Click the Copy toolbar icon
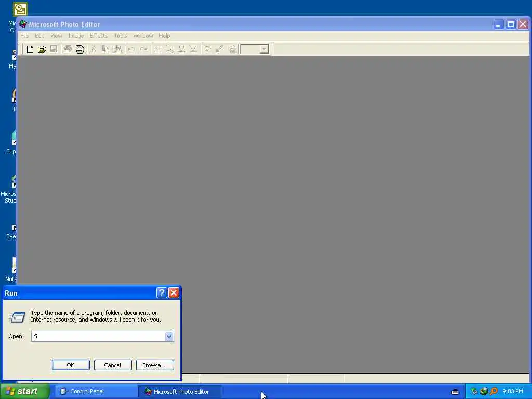Image resolution: width=532 pixels, height=399 pixels. tap(105, 49)
